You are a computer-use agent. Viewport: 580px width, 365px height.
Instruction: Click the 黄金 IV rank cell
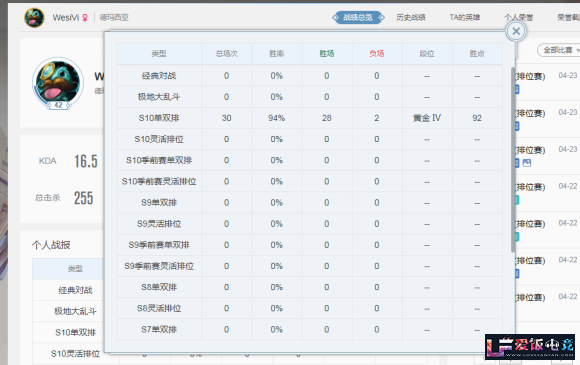click(427, 118)
